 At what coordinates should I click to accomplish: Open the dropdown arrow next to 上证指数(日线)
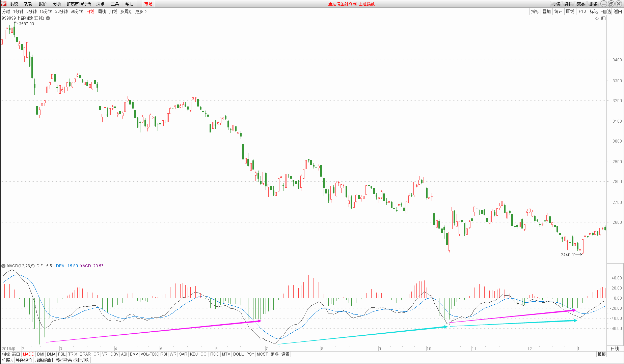click(x=48, y=18)
